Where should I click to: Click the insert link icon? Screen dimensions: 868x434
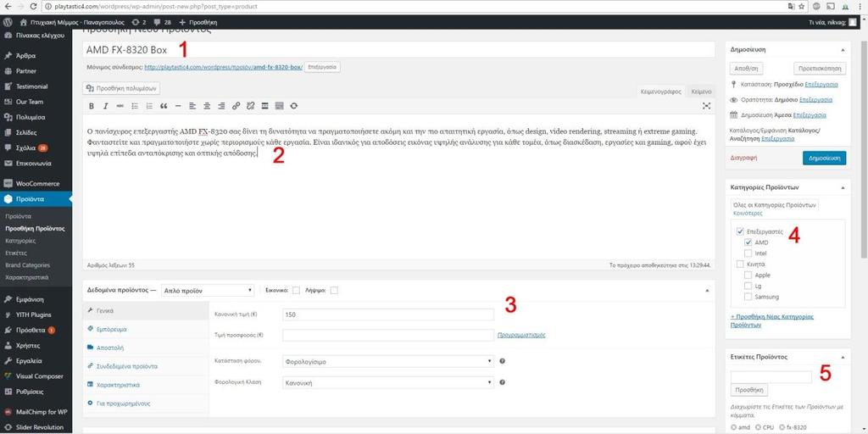point(236,106)
